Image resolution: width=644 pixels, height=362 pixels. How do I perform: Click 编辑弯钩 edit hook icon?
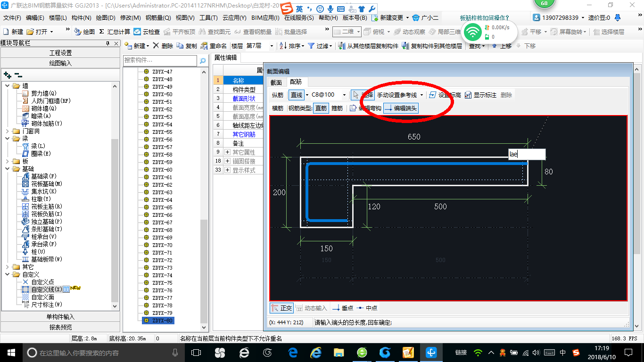[x=354, y=108]
